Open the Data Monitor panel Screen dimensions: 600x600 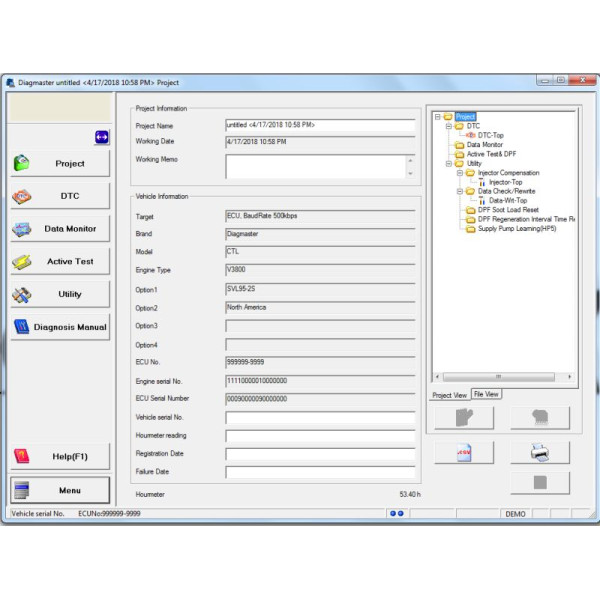tap(59, 229)
